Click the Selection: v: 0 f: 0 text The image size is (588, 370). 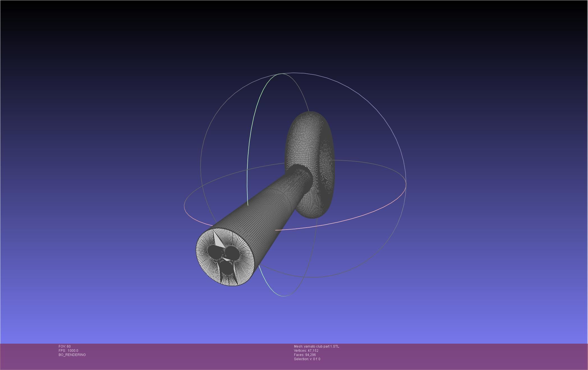click(307, 359)
